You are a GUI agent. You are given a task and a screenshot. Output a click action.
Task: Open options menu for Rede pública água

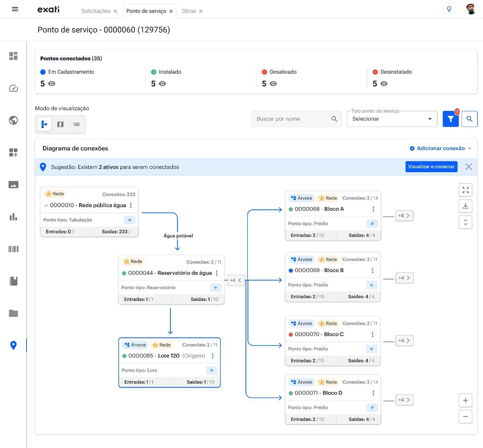[x=131, y=205]
